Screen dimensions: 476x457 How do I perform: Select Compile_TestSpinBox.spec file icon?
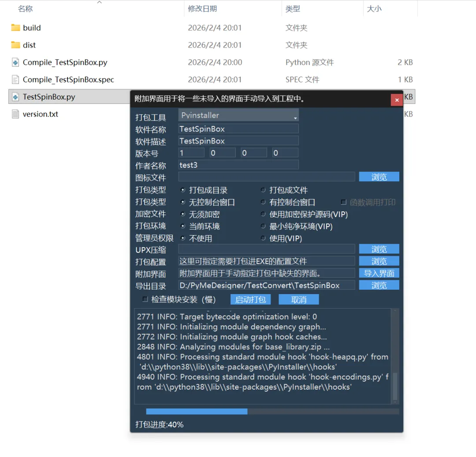[15, 79]
